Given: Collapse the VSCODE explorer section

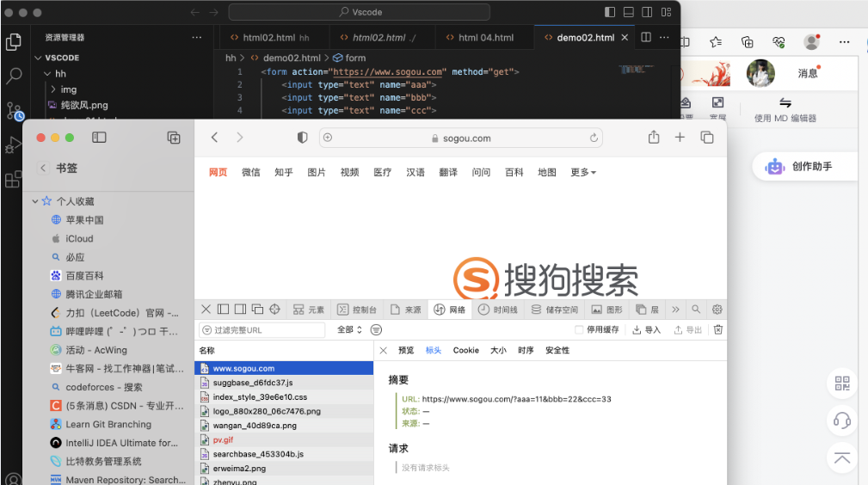Looking at the screenshot, I should [x=38, y=58].
